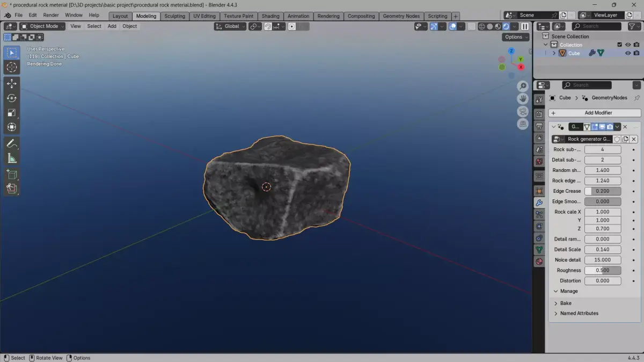The width and height of the screenshot is (644, 362).
Task: Choose the Rotate tool
Action: point(12,98)
